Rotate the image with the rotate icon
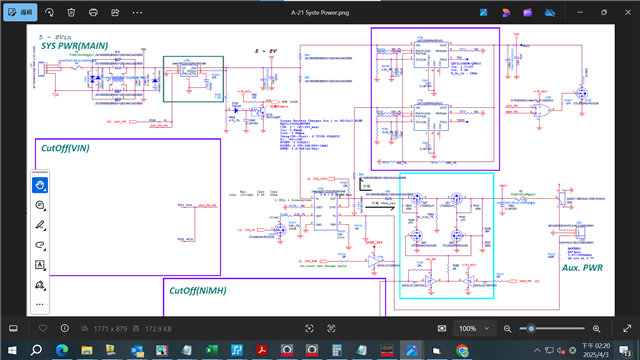Viewport: 640px width, 360px height. click(x=49, y=13)
